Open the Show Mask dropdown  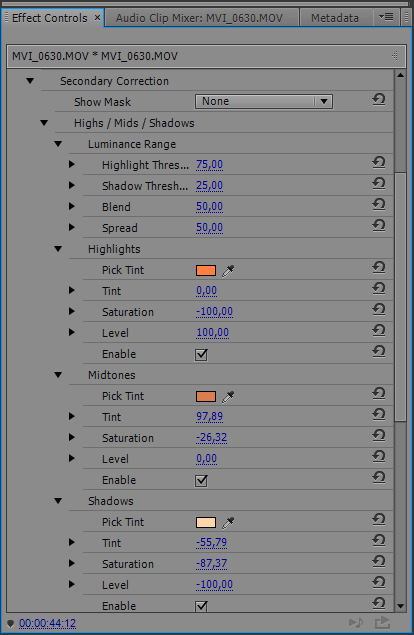pos(264,101)
